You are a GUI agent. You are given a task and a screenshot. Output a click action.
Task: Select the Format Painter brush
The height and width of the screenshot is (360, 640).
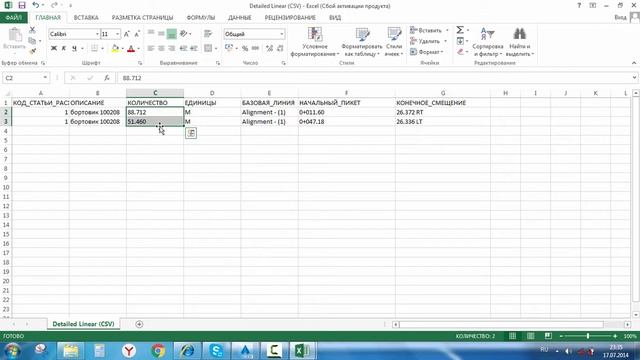[32, 51]
